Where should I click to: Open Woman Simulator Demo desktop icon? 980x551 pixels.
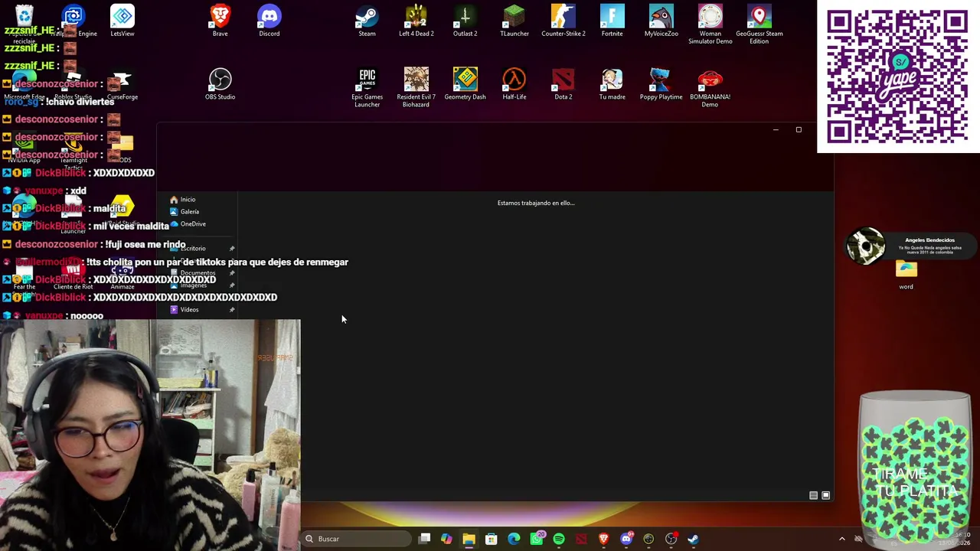pos(710,24)
